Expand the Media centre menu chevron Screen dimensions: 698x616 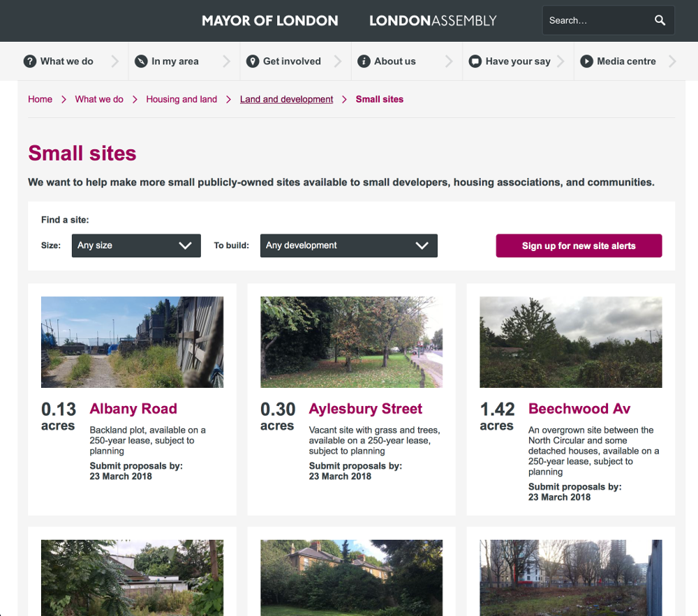click(x=671, y=61)
